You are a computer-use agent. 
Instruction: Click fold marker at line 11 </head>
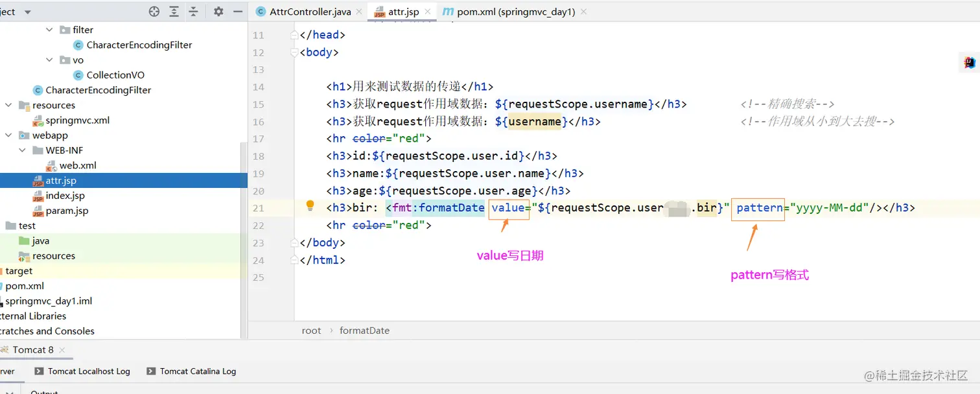click(296, 35)
